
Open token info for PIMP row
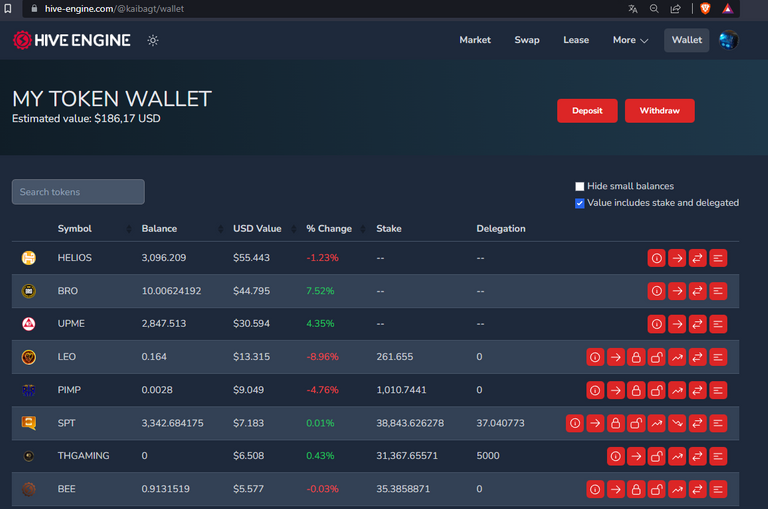point(595,390)
